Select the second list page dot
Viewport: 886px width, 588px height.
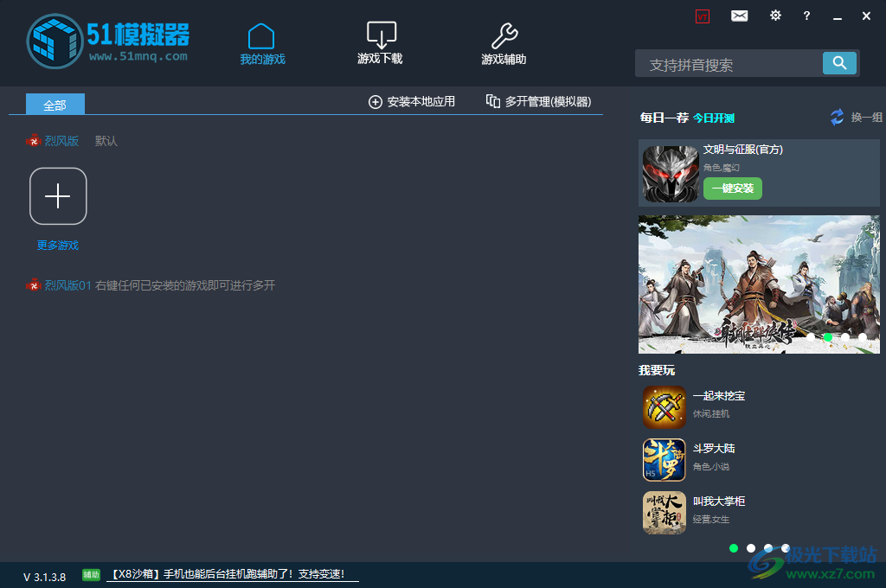pyautogui.click(x=751, y=548)
